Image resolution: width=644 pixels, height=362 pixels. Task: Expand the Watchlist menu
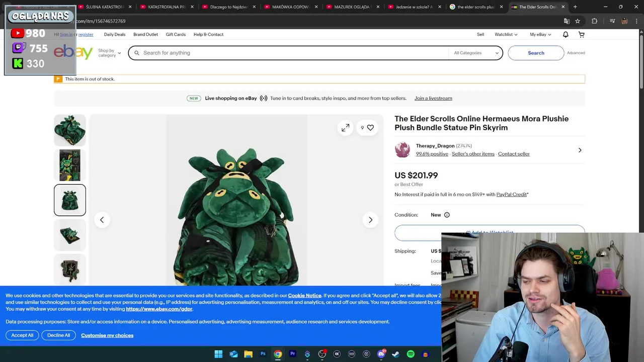click(506, 35)
